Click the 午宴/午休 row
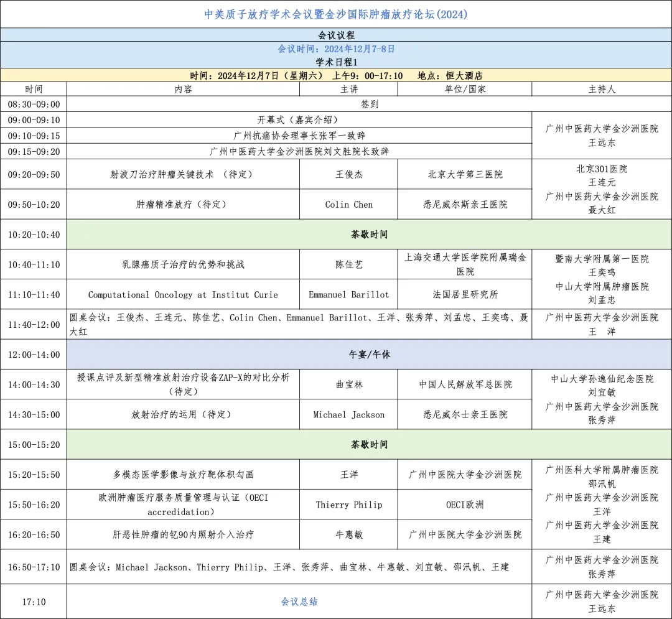 tap(370, 354)
